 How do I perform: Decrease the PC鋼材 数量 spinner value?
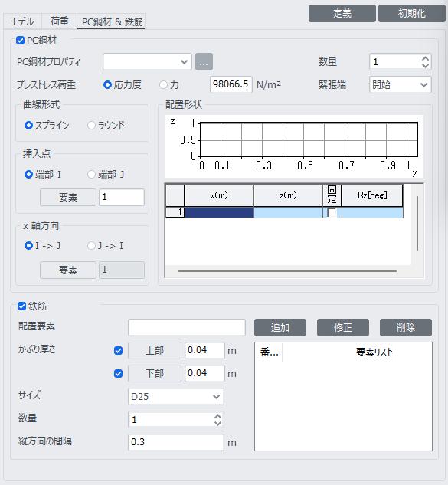click(x=425, y=65)
